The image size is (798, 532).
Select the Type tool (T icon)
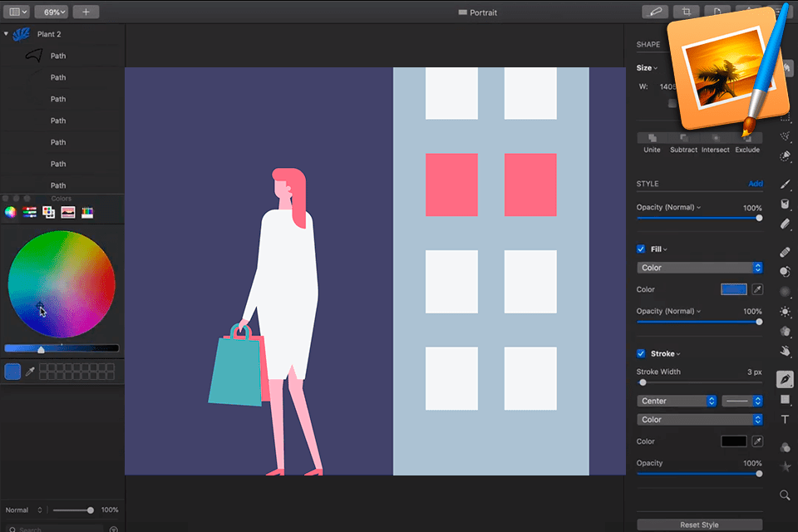click(785, 419)
